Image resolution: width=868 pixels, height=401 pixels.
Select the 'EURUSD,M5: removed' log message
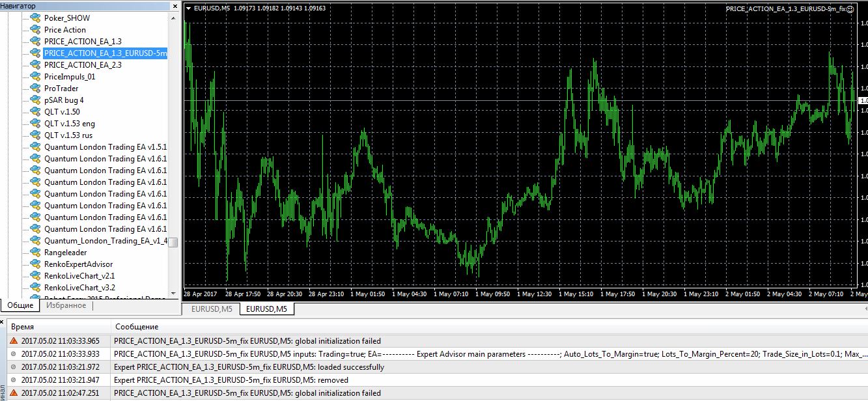pos(231,380)
